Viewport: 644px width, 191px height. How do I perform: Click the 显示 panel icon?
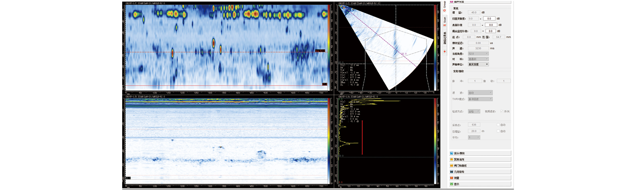[x=452, y=184]
